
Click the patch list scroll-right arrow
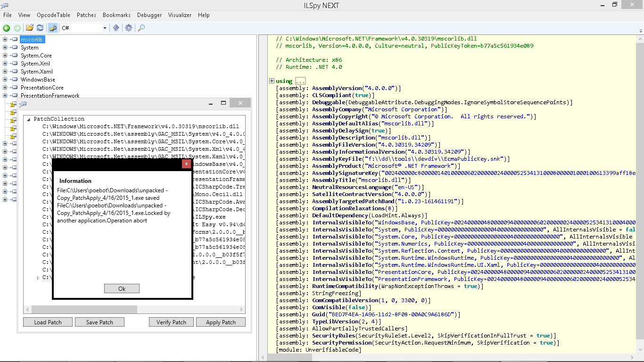coord(242,310)
